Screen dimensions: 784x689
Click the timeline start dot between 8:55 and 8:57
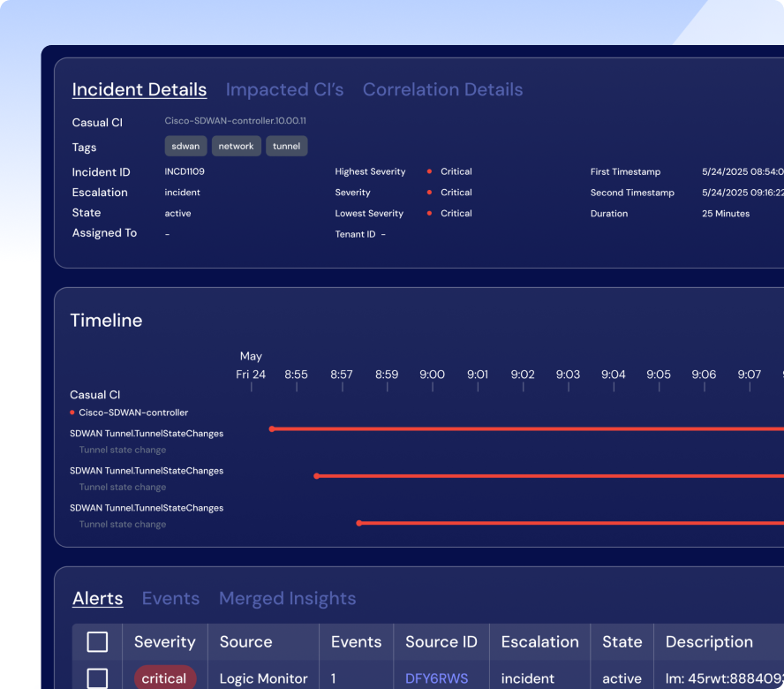[316, 476]
